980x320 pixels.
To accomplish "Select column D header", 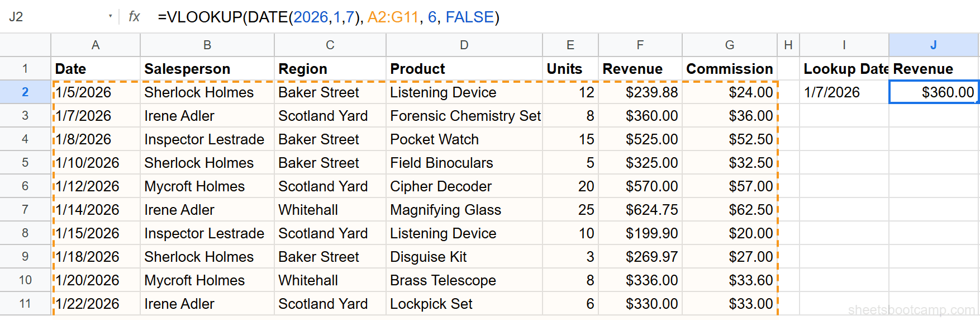I will coord(464,45).
